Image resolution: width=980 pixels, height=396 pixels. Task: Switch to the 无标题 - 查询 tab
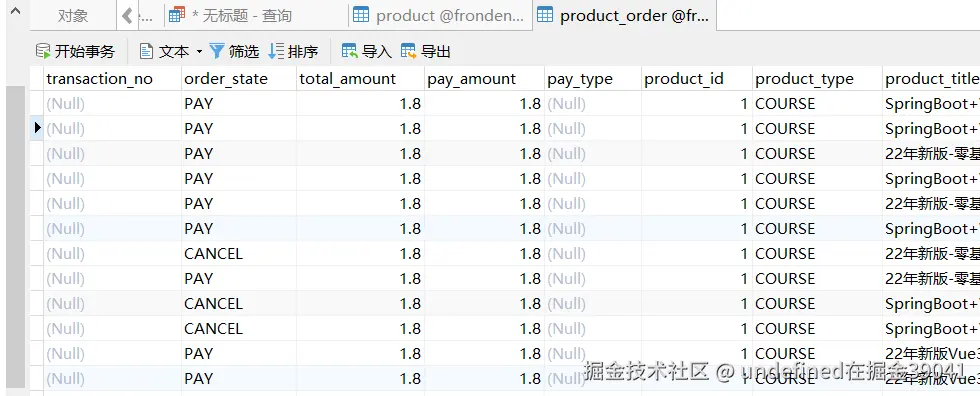[x=256, y=16]
